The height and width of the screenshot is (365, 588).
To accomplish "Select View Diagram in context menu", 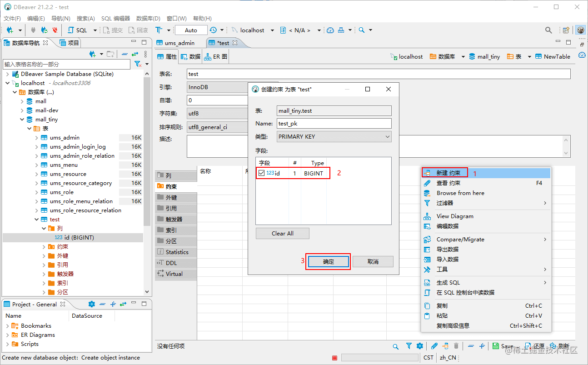I will point(486,216).
